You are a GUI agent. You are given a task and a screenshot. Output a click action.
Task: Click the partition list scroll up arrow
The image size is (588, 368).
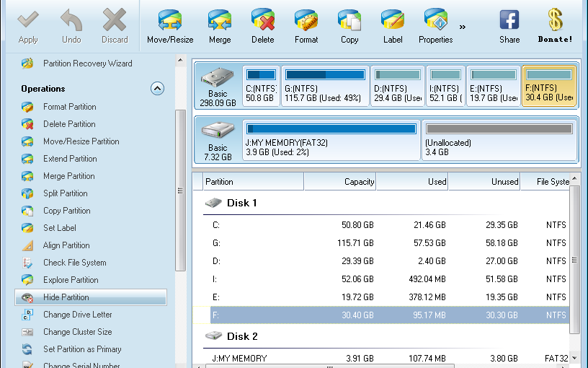click(x=575, y=178)
